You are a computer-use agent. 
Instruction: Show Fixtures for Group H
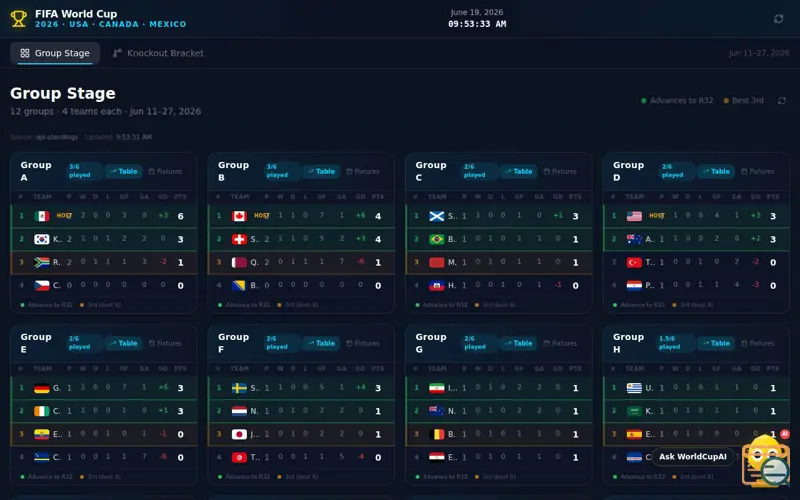tap(758, 343)
